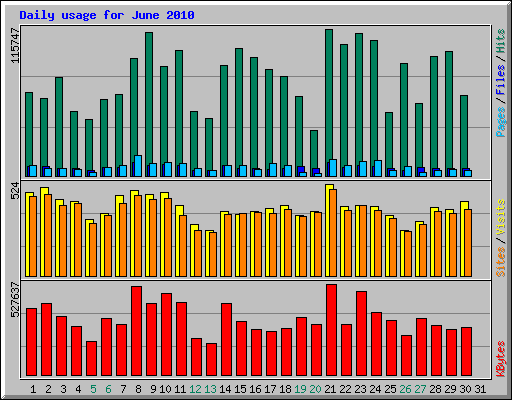Select the orange sites bar for day 26
The image size is (512, 400).
coord(408,254)
